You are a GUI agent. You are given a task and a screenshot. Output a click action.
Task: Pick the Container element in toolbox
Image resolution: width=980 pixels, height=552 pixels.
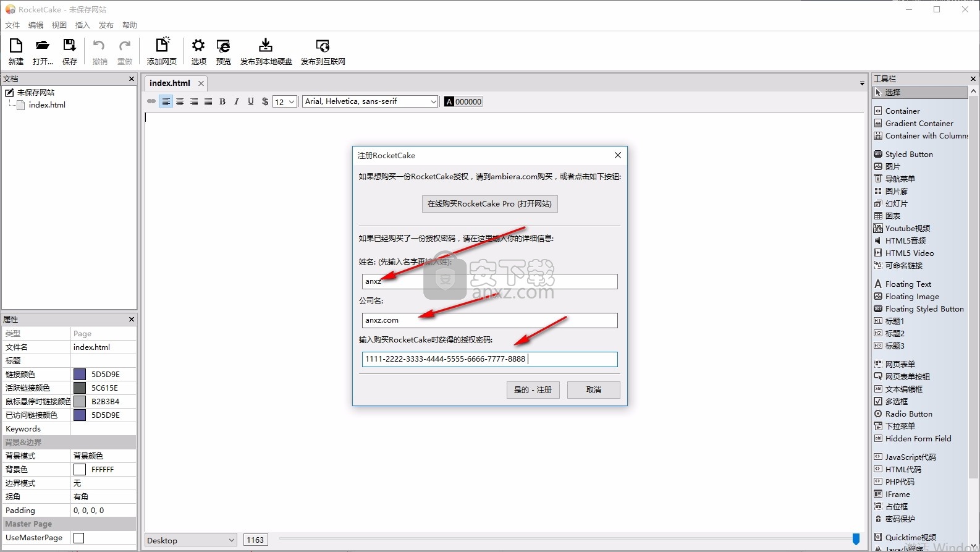tap(902, 111)
